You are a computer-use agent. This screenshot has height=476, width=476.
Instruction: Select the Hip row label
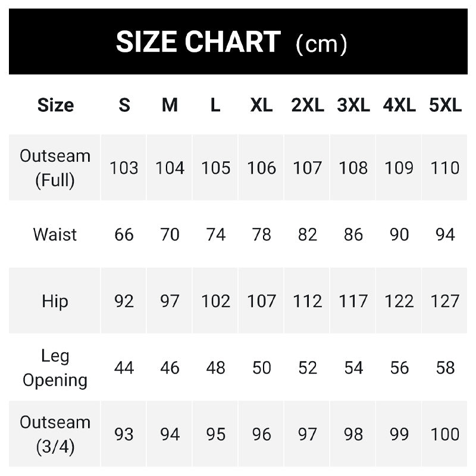click(55, 301)
